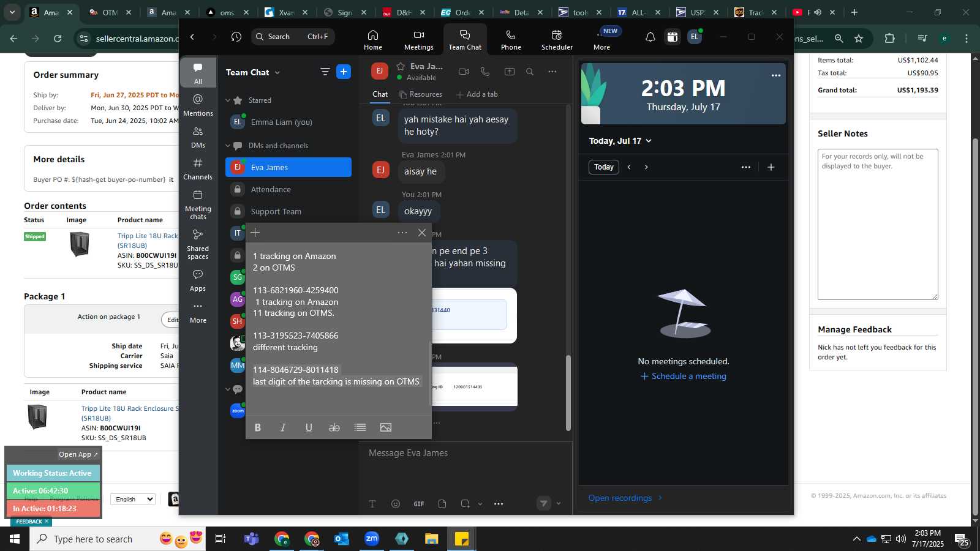Open the Meetings tab in Zoom
The width and height of the screenshot is (980, 551).
point(418,40)
